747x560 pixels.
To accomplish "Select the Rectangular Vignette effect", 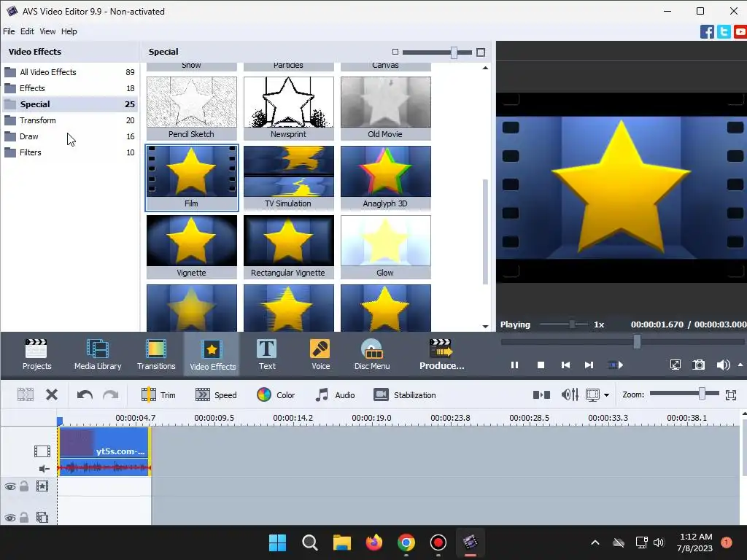I will pyautogui.click(x=289, y=246).
